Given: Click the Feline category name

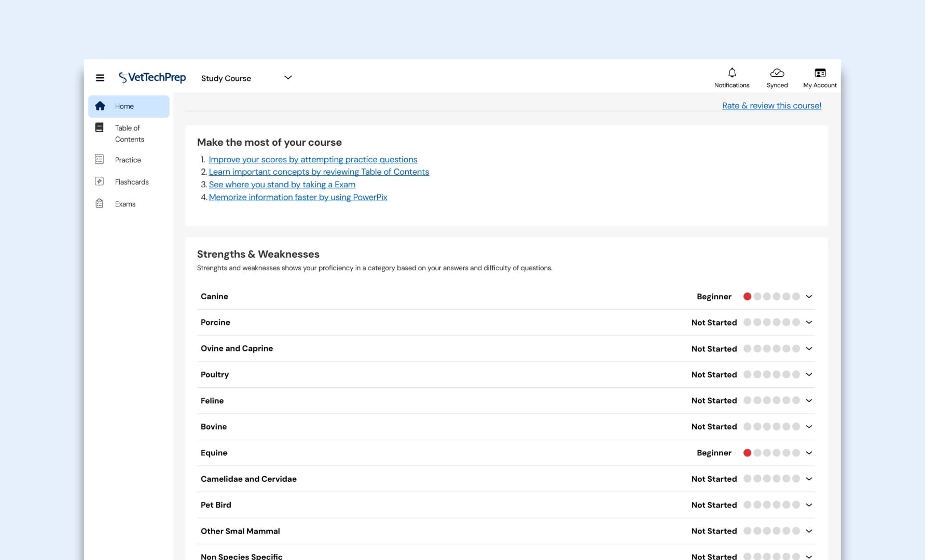Looking at the screenshot, I should [212, 401].
